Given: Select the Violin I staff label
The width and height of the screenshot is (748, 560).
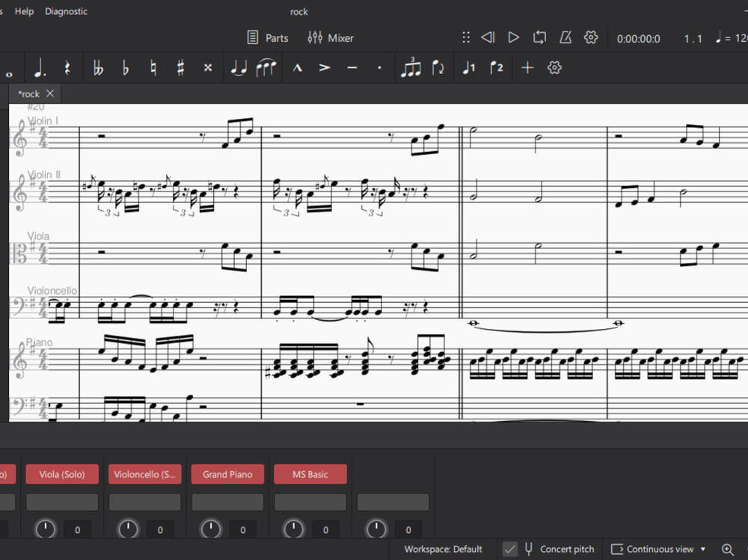Looking at the screenshot, I should point(43,120).
